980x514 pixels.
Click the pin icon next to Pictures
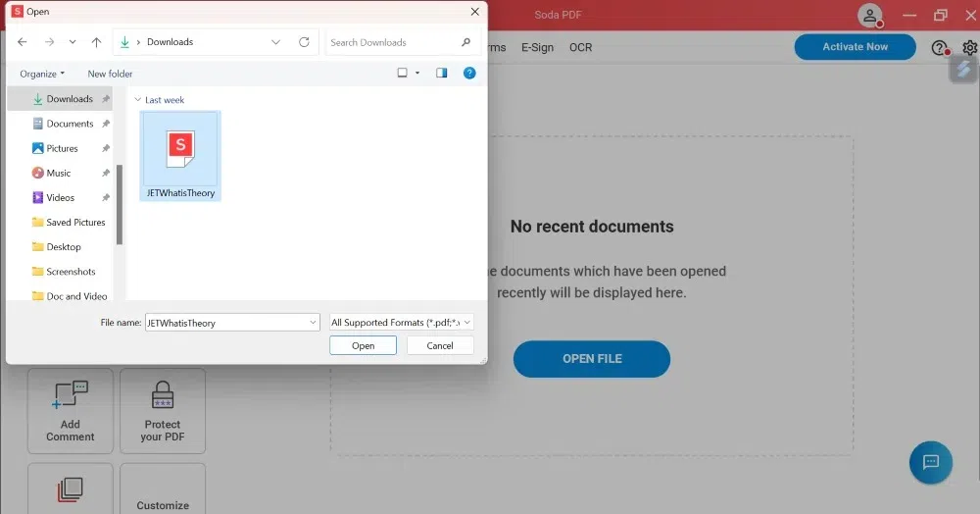pyautogui.click(x=106, y=148)
